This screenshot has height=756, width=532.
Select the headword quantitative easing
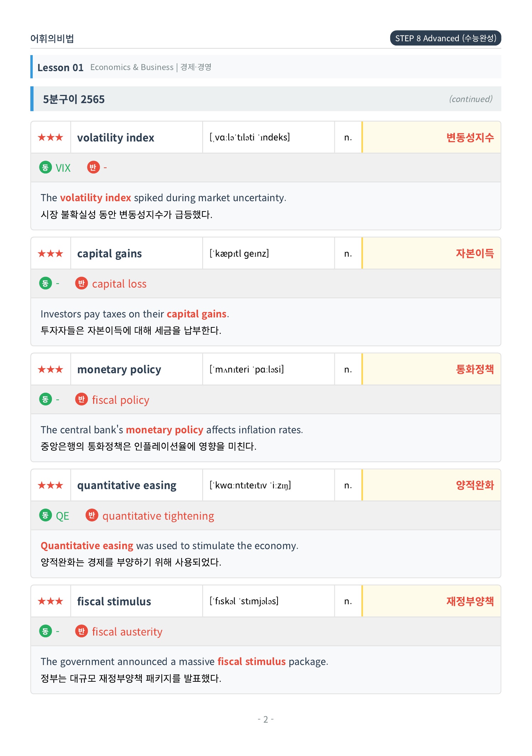[x=127, y=485]
